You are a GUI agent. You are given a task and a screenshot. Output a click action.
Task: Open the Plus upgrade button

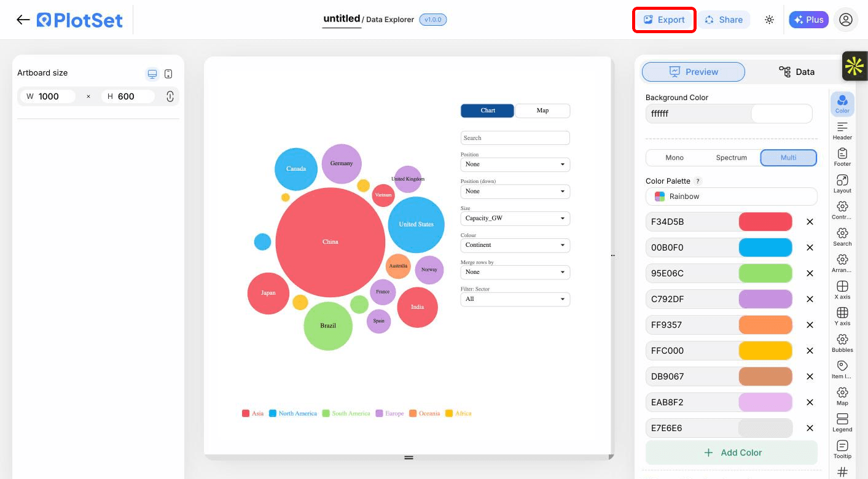[808, 20]
